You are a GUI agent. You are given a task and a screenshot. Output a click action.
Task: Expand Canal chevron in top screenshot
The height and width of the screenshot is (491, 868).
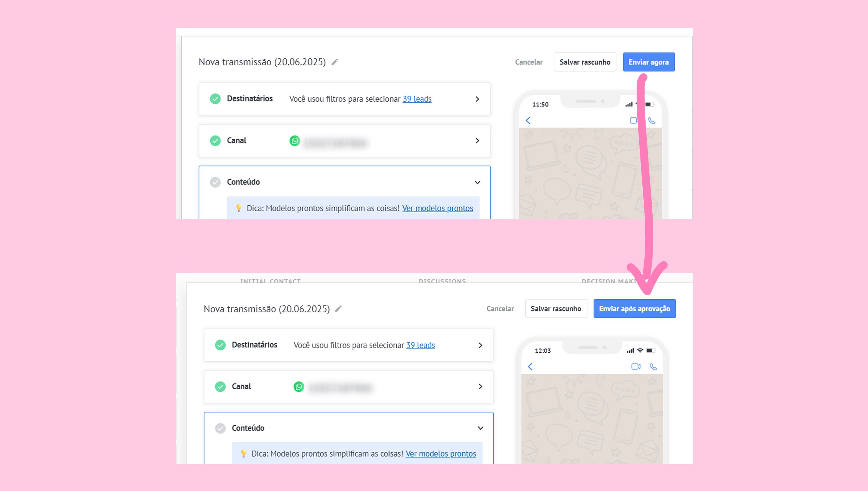477,141
